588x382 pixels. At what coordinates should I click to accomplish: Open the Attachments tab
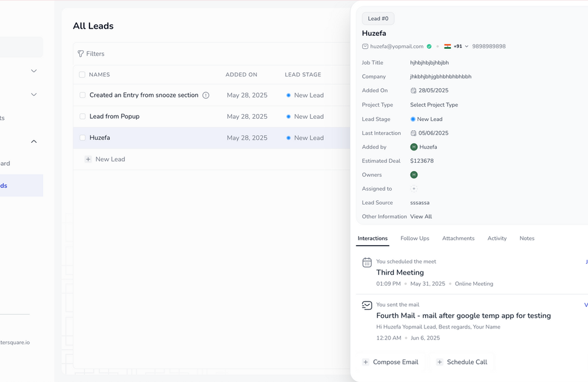(458, 239)
